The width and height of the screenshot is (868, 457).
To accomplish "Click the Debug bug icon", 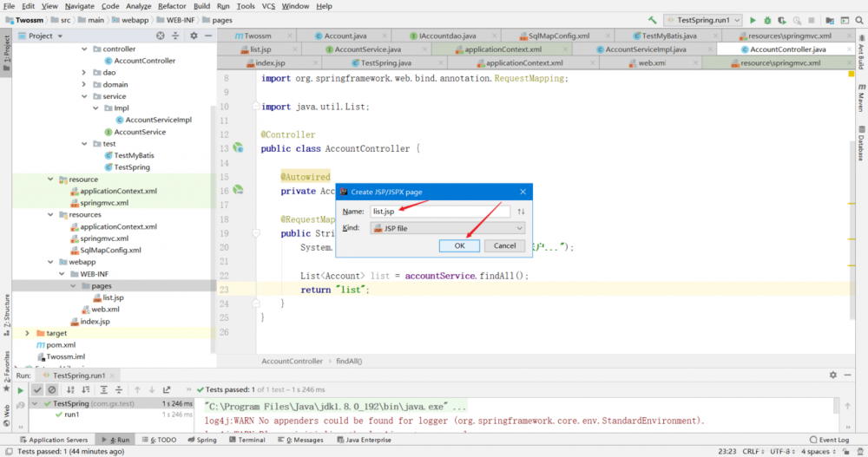I will [x=766, y=20].
